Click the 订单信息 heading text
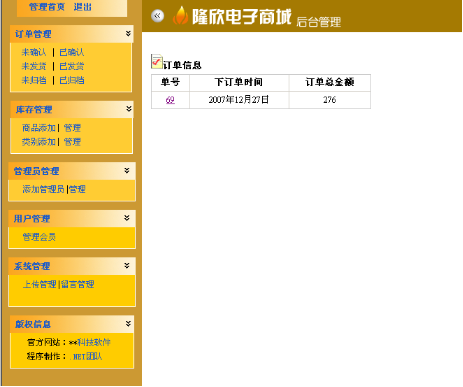This screenshot has height=387, width=463. click(182, 65)
